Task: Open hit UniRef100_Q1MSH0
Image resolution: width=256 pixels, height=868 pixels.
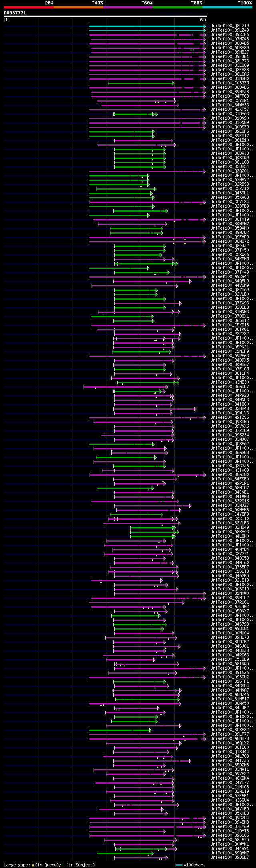Action: tap(230, 79)
